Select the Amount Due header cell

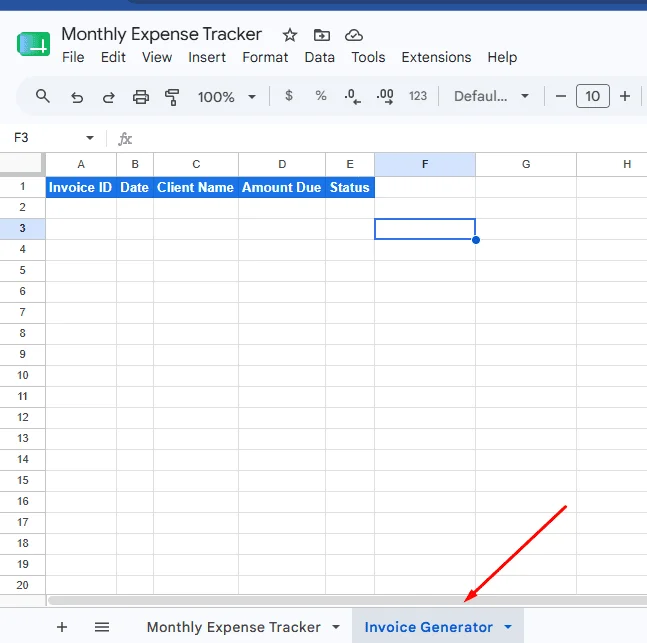(282, 187)
